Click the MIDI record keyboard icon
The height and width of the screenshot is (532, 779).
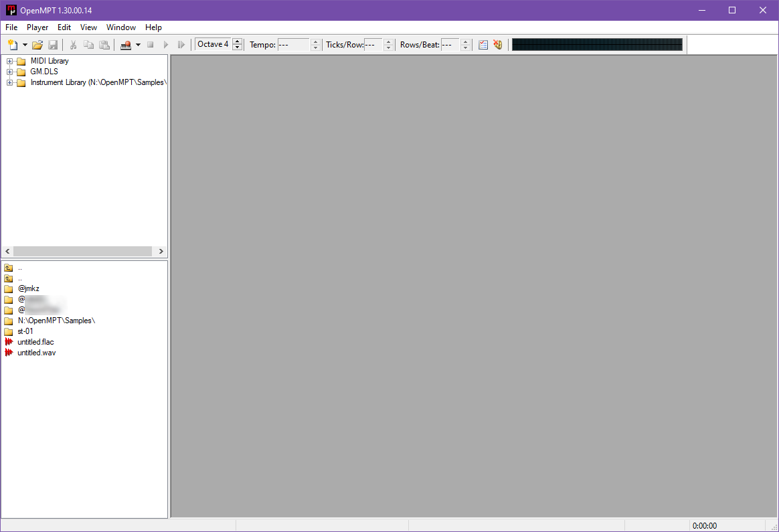(125, 45)
